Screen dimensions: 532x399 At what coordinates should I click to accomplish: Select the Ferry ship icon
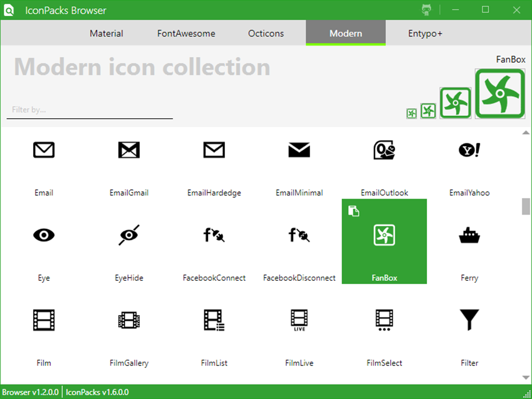(x=469, y=235)
